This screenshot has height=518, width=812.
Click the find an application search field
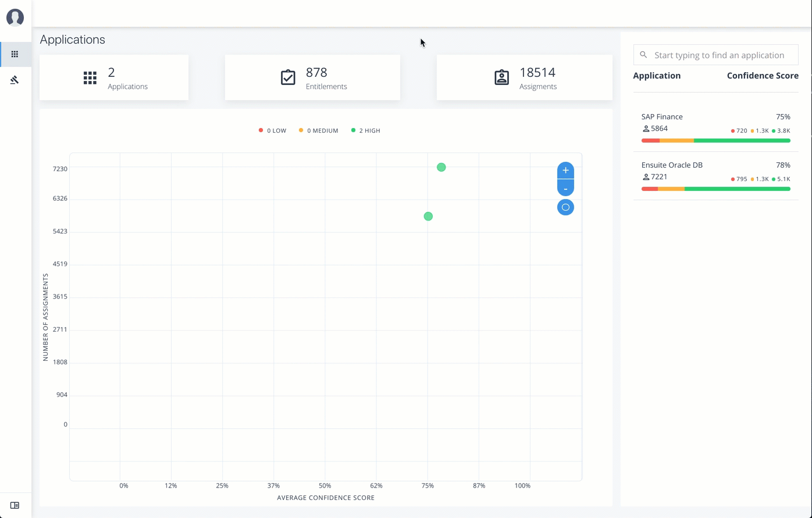[x=721, y=55]
